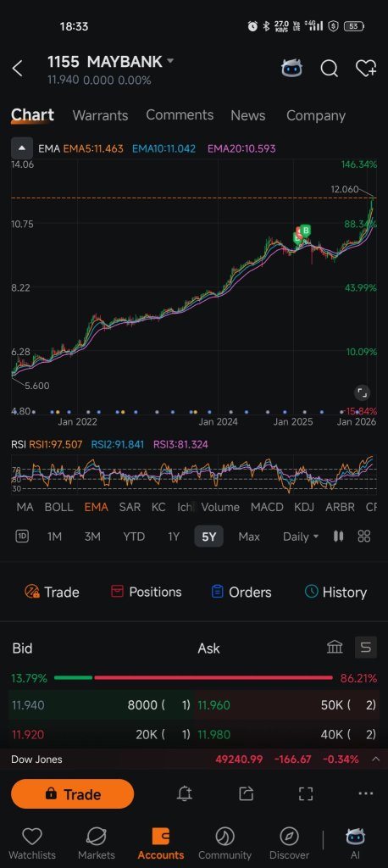Tap the back arrow icon
This screenshot has width=388, height=868.
18,69
